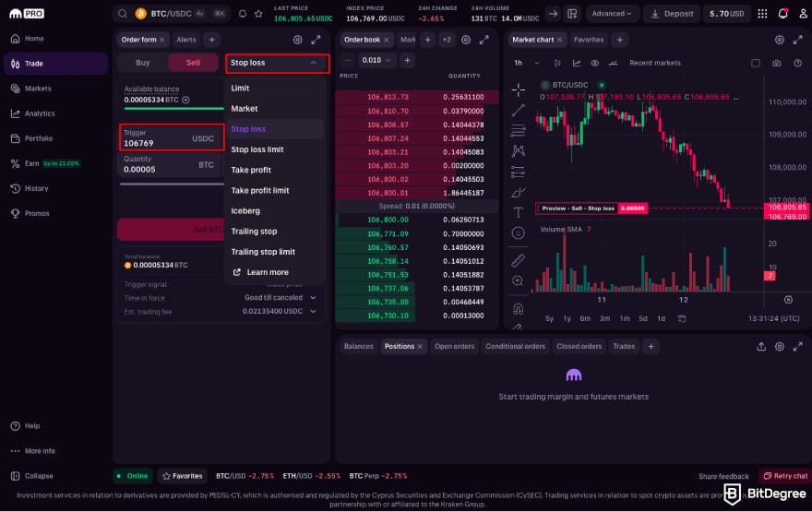Add funds via plus next to available balance

coord(185,100)
